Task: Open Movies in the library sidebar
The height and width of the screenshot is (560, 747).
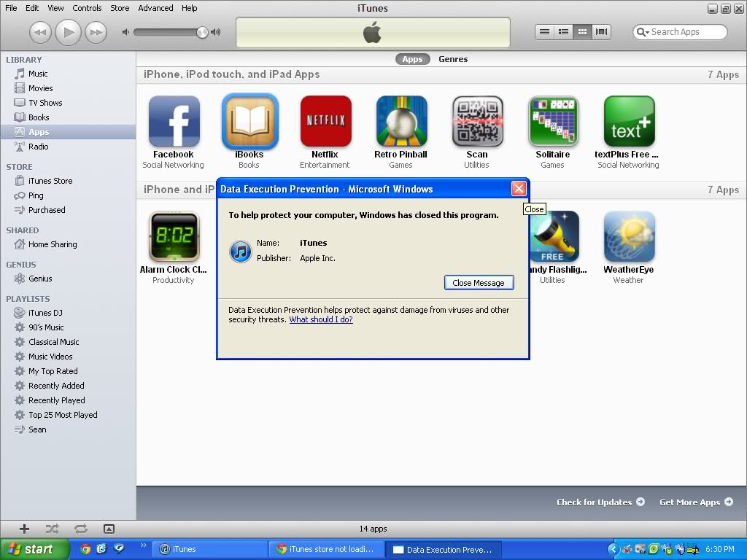Action: pyautogui.click(x=40, y=88)
